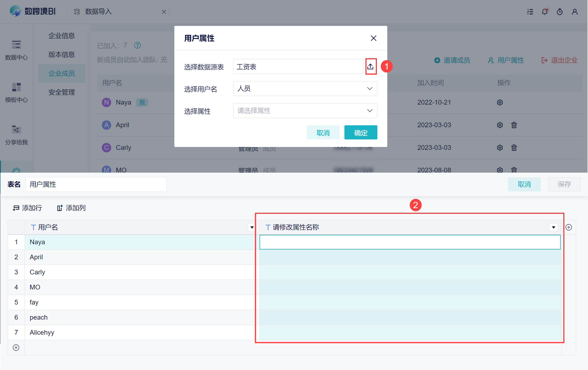Viewport: 588px width, 370px height.
Task: Click the 表名 input field
Action: tap(96, 184)
